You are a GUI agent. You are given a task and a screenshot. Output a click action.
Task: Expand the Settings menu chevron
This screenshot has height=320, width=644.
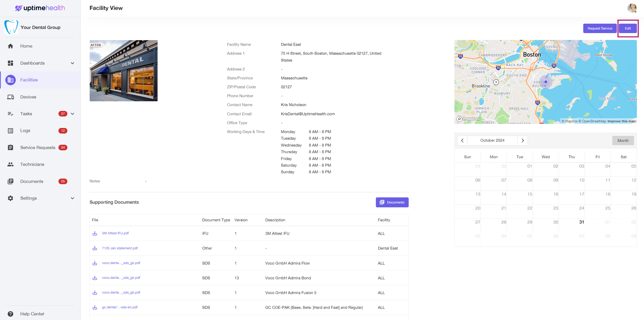72,198
